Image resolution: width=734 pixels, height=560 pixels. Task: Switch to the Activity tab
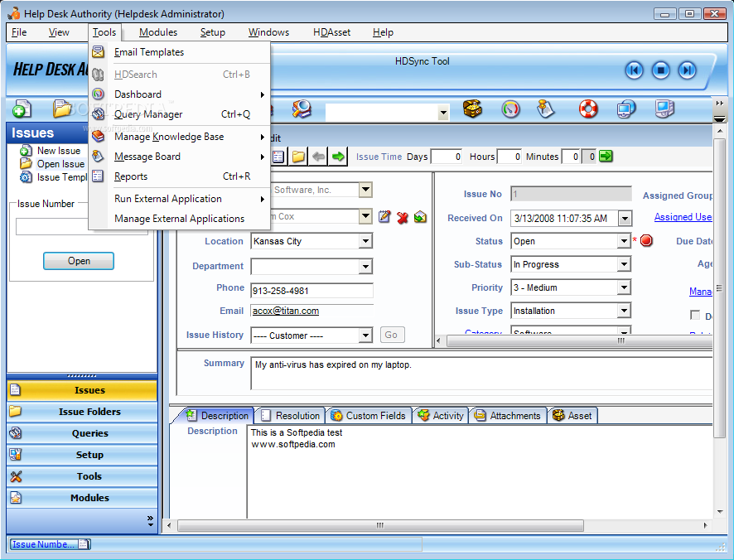point(441,415)
